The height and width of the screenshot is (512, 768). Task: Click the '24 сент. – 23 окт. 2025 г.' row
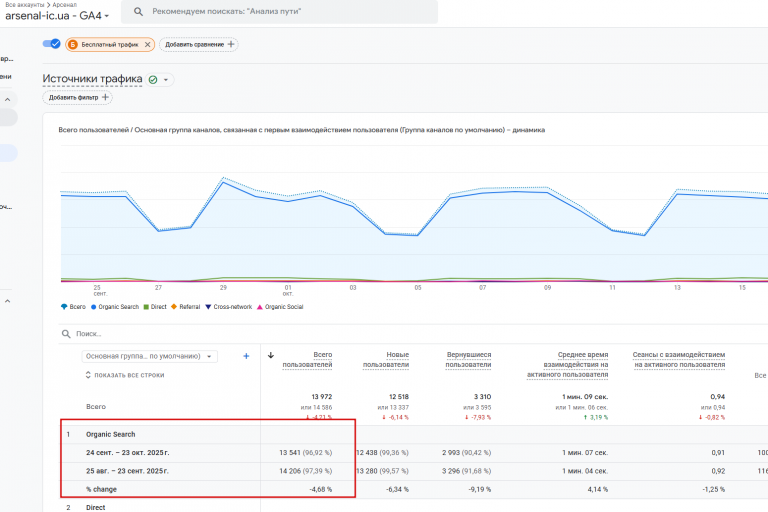(127, 453)
